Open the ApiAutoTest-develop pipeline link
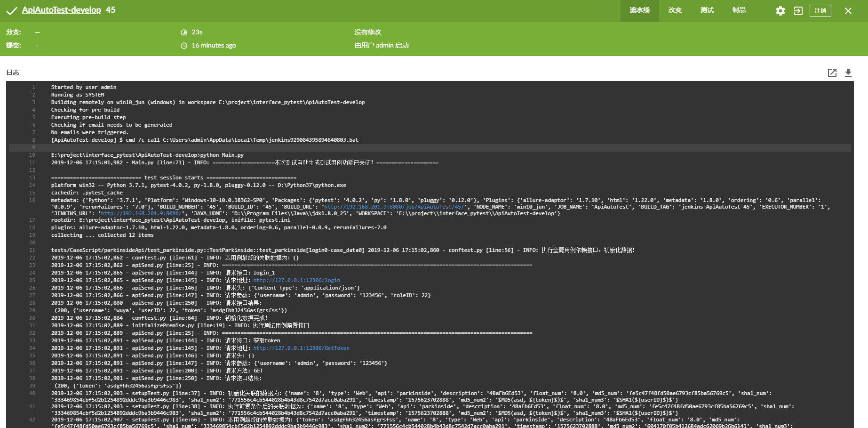 coord(61,10)
